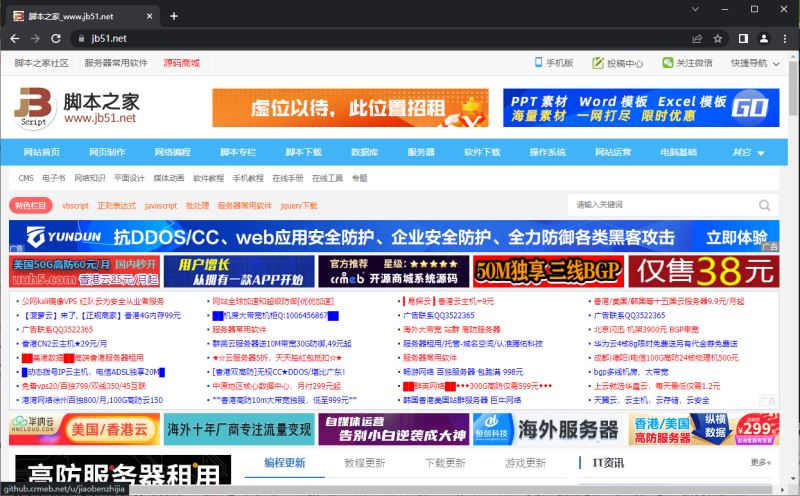The width and height of the screenshot is (800, 496).
Task: Open the 在线工具 sub-navigation link
Action: (327, 178)
